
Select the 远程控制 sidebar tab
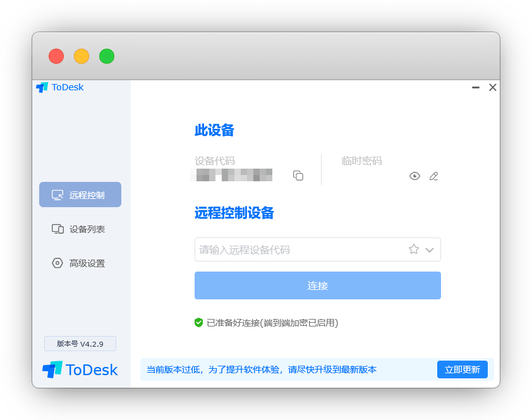pyautogui.click(x=80, y=195)
